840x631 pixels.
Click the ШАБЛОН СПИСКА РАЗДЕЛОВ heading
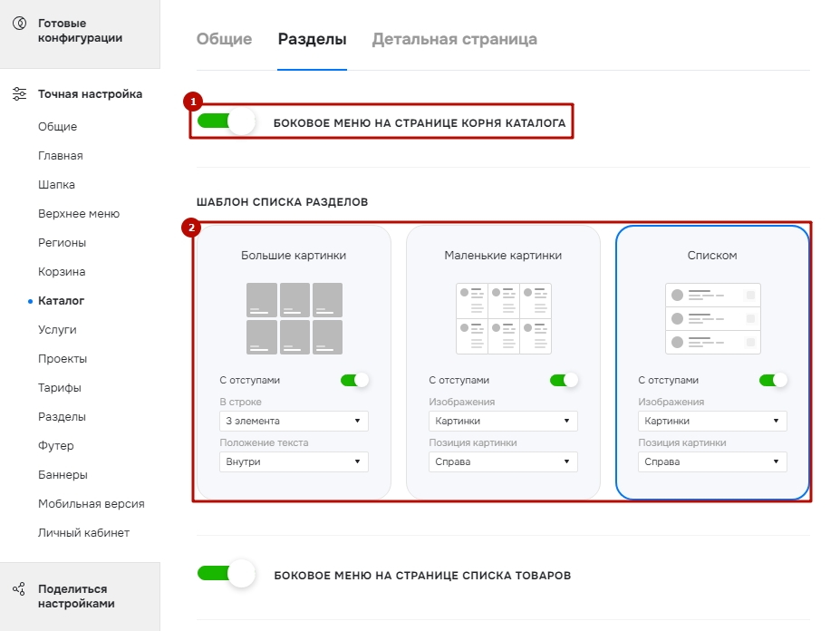[x=283, y=202]
